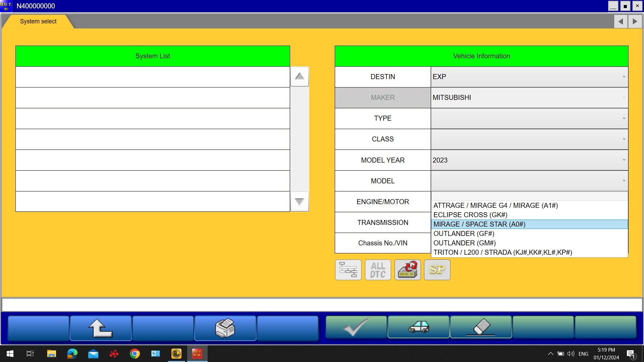Image resolution: width=644 pixels, height=362 pixels.
Task: Click the SP special function button
Action: 437,270
